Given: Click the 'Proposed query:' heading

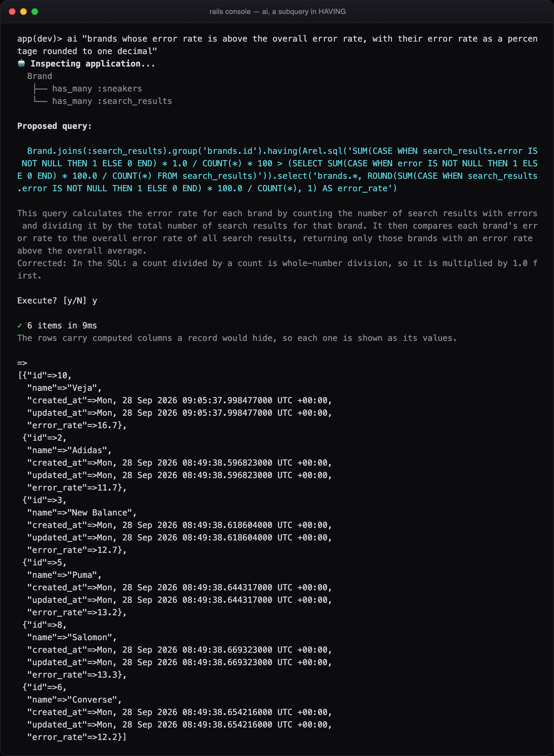Looking at the screenshot, I should 54,126.
